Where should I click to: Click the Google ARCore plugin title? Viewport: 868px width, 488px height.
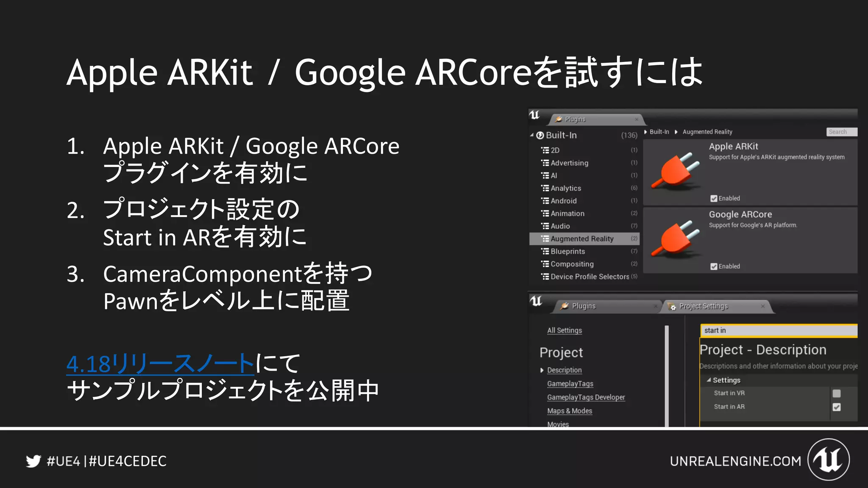740,214
